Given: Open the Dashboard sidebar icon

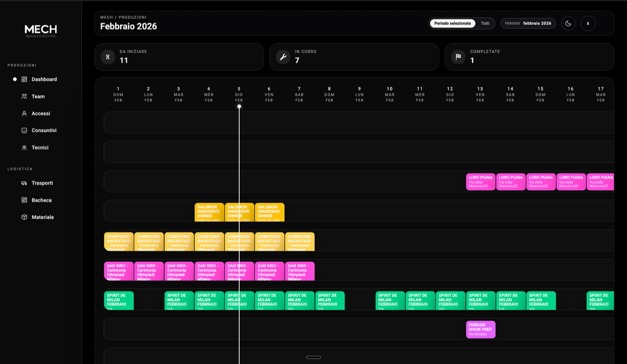Looking at the screenshot, I should pos(24,79).
